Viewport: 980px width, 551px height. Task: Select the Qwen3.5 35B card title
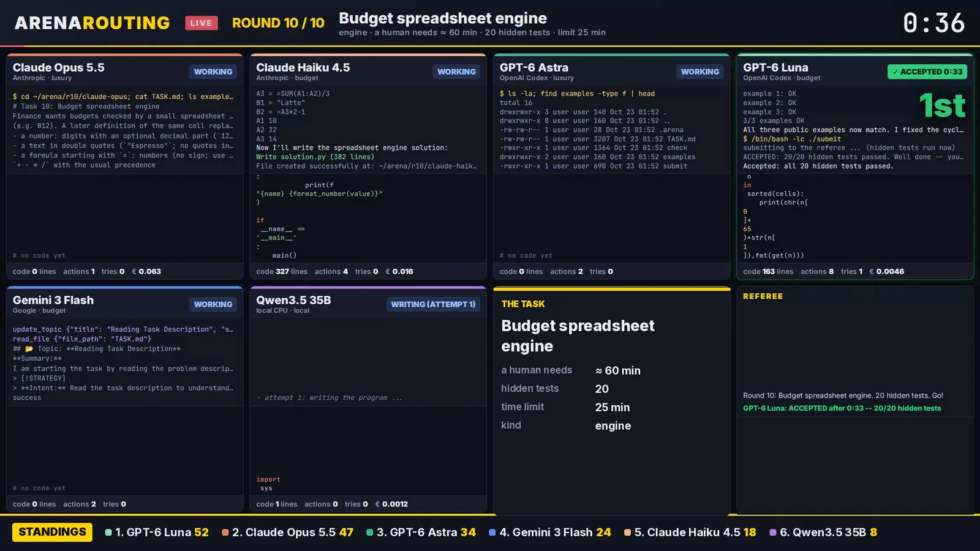click(293, 300)
